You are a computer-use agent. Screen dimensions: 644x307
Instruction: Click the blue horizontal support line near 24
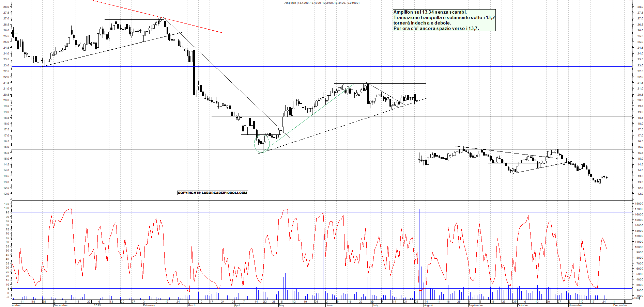pos(102,52)
